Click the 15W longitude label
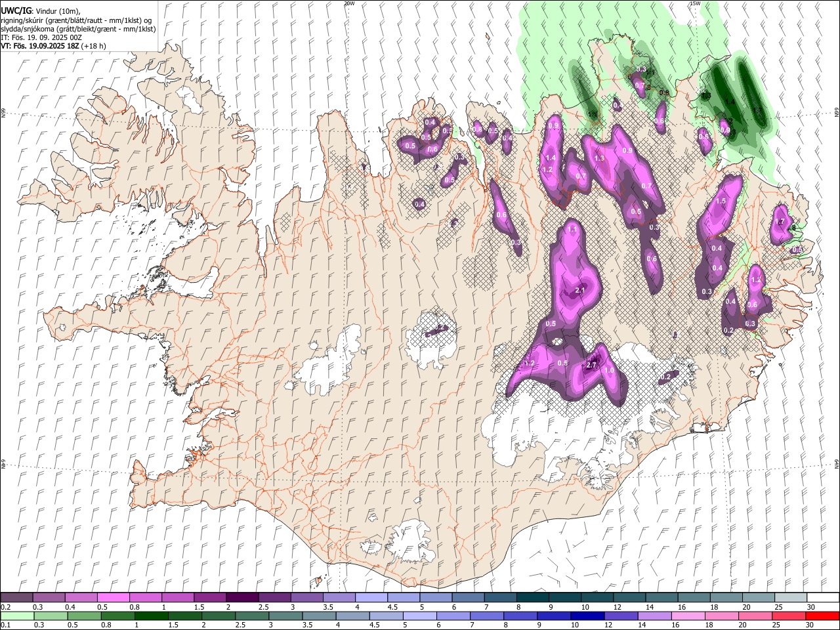Image resolution: width=840 pixels, height=630 pixels. point(695,3)
